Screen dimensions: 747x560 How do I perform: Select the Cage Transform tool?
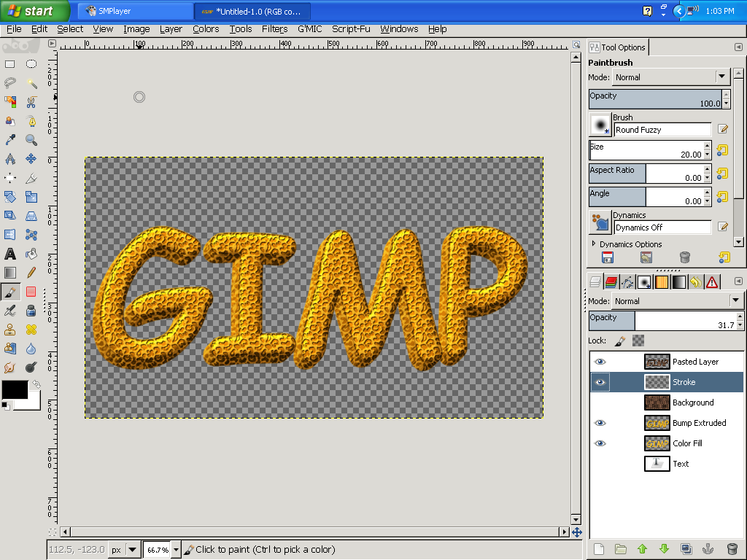pos(31,235)
